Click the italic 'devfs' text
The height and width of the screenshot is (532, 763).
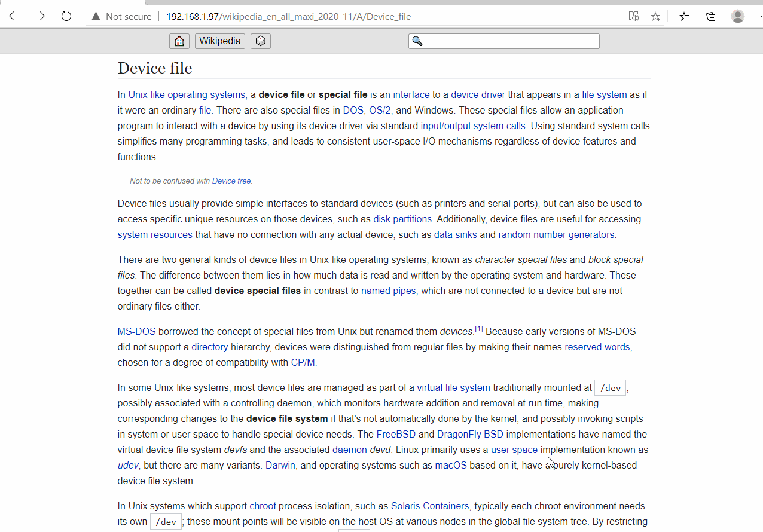236,450
